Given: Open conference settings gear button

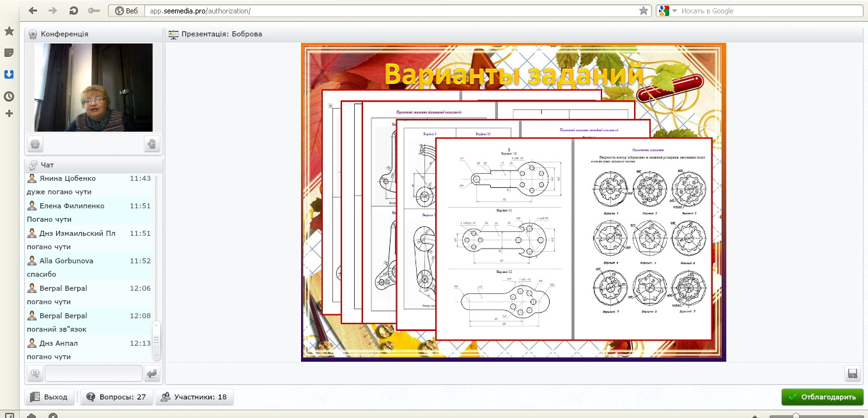Looking at the screenshot, I should click(x=36, y=144).
